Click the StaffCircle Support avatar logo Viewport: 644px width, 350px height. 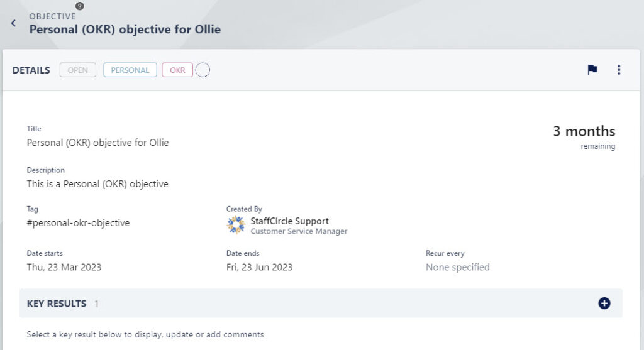pos(236,225)
